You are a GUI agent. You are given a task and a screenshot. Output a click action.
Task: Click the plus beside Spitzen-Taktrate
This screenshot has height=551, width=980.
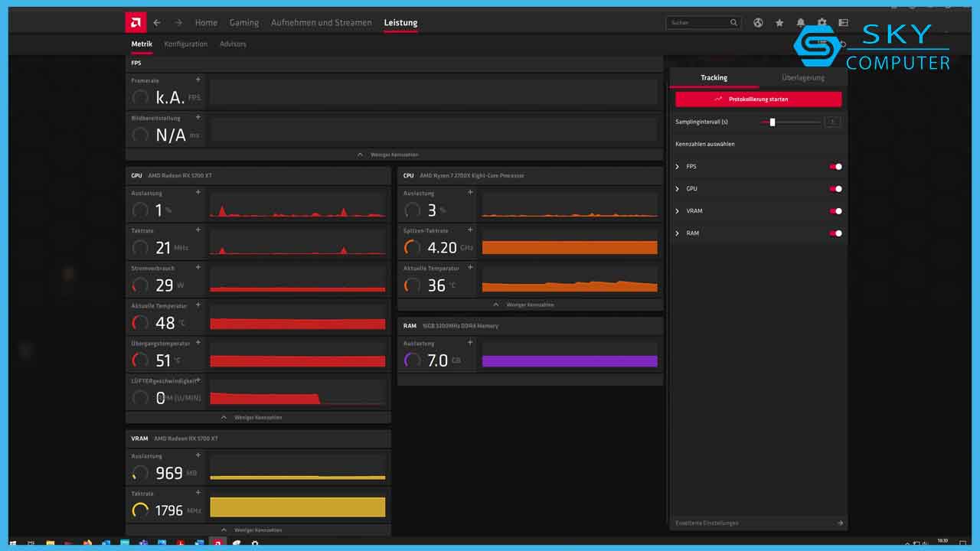[x=470, y=230]
